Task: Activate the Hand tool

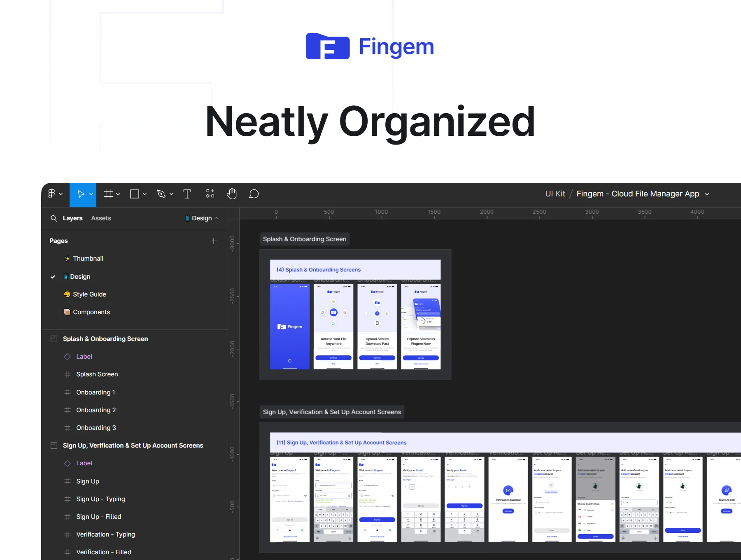Action: (x=232, y=194)
